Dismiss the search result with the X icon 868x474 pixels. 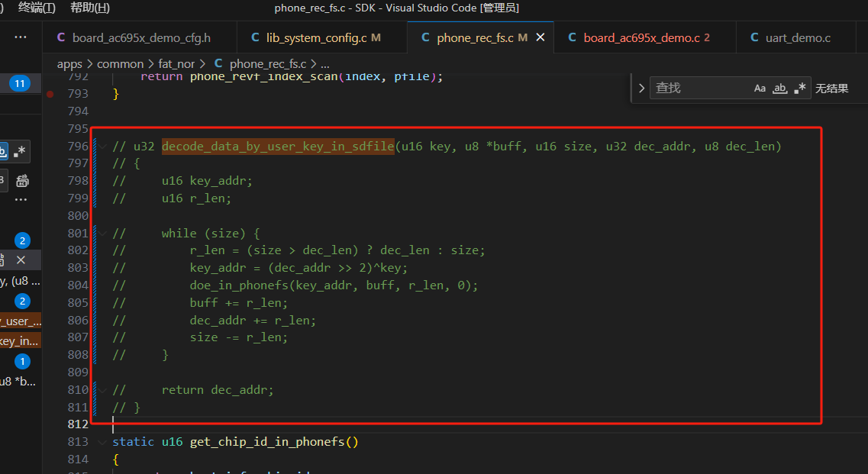click(21, 260)
